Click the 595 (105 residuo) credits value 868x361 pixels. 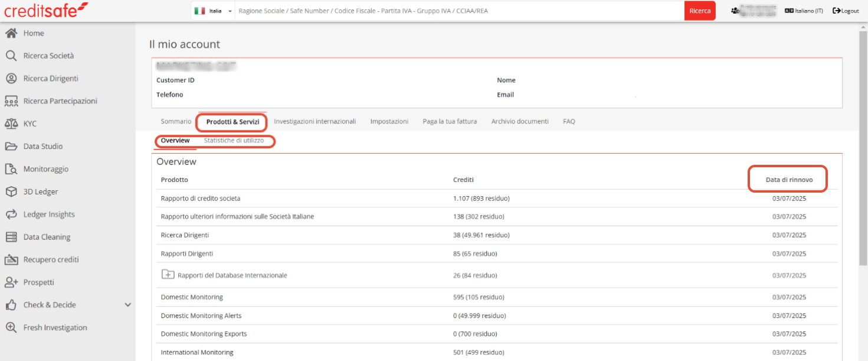[x=479, y=297]
